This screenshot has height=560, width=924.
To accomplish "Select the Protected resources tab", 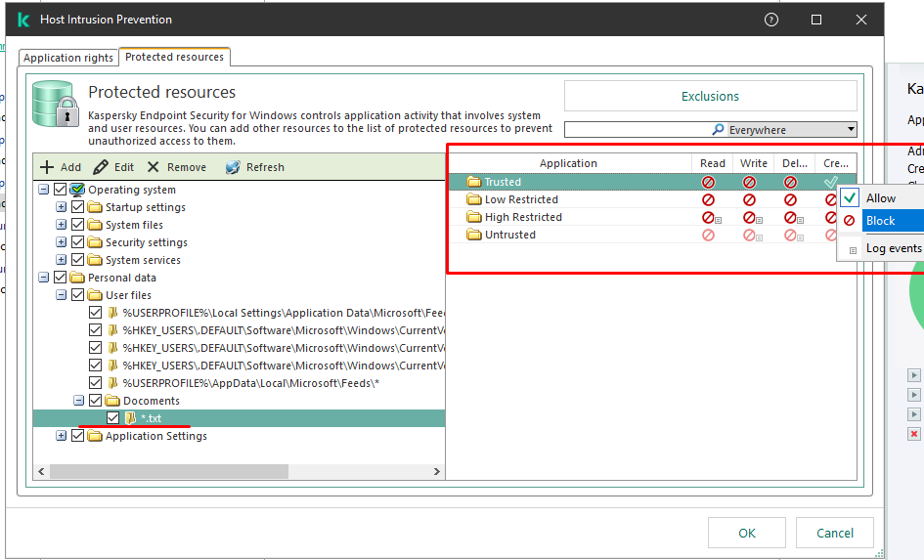I will pyautogui.click(x=174, y=57).
